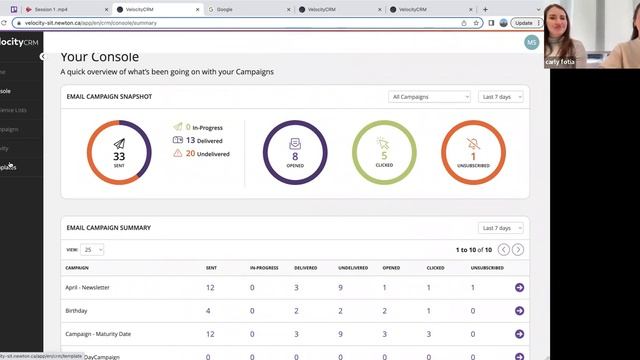Click the Delivered mailbox icon
640x360 pixels.
click(178, 140)
